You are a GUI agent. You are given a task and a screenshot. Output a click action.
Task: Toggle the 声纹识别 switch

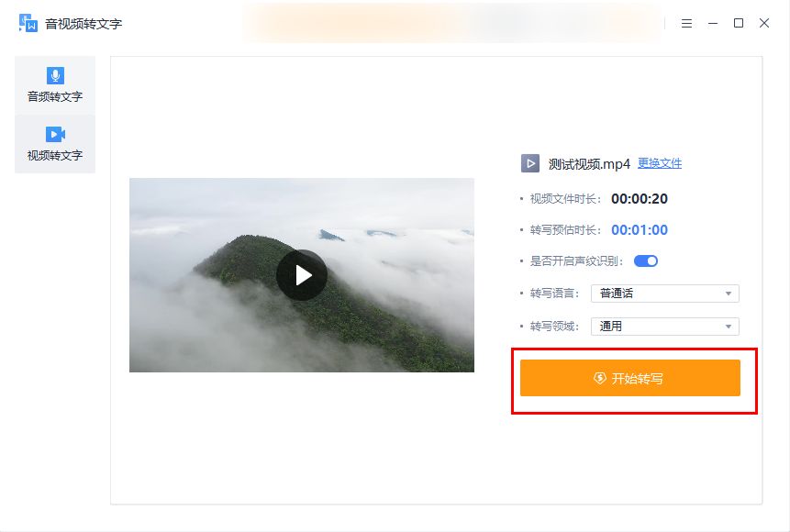coord(645,261)
